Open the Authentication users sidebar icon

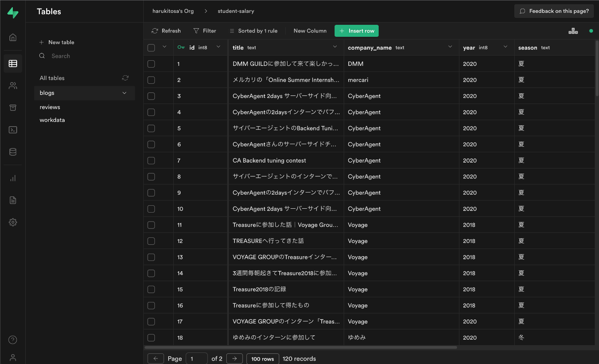13,86
